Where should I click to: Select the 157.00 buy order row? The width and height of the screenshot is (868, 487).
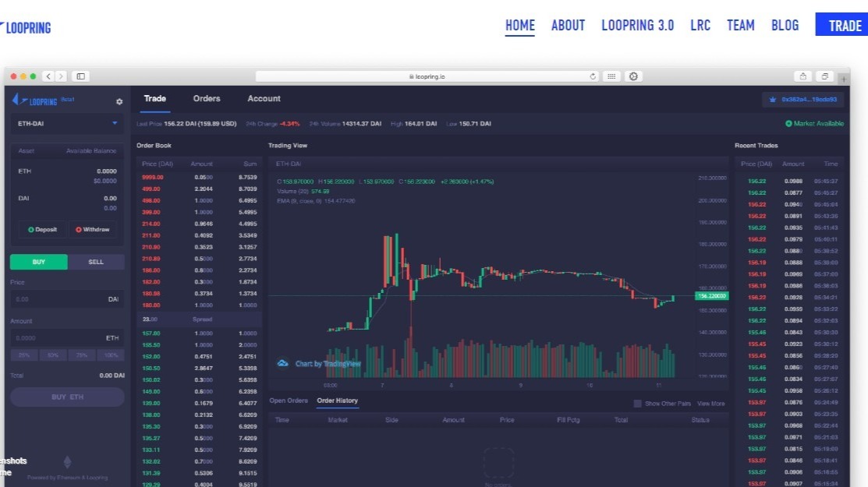pyautogui.click(x=200, y=333)
